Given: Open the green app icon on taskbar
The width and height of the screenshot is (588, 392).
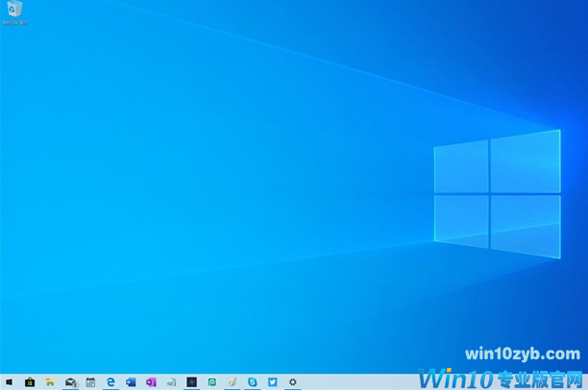Looking at the screenshot, I should point(212,382).
